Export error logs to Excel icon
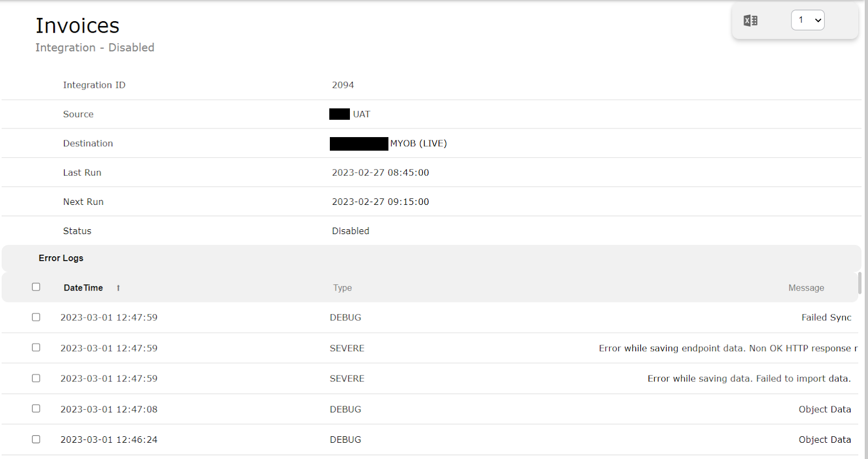This screenshot has width=868, height=459. tap(750, 21)
